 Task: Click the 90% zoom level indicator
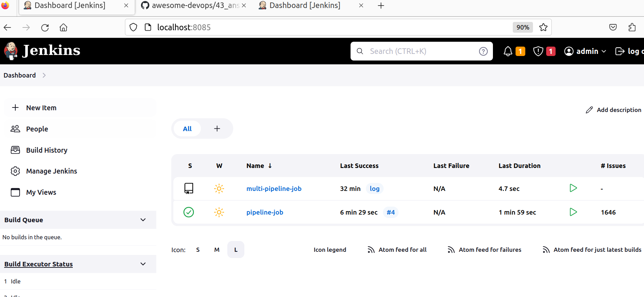(x=523, y=27)
